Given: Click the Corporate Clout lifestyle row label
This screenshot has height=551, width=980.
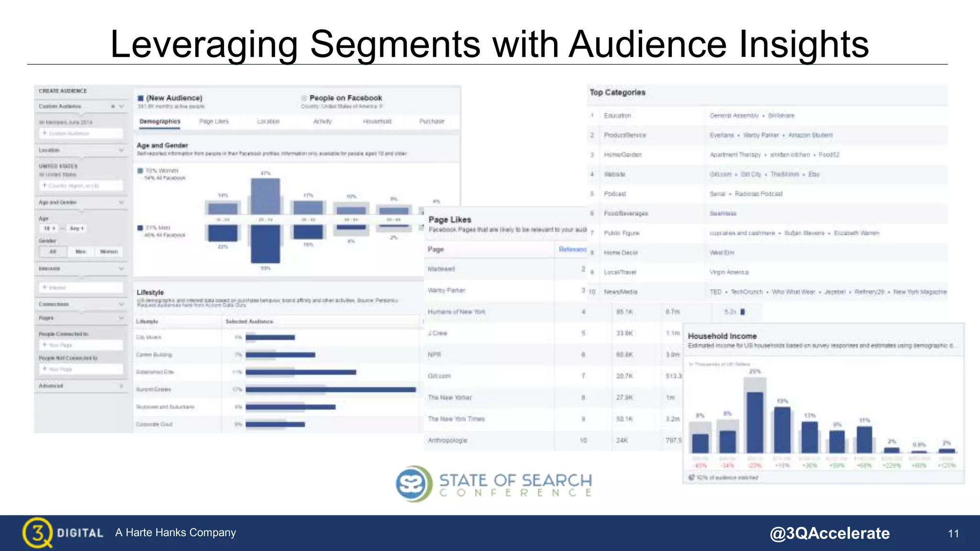Looking at the screenshot, I should [154, 425].
